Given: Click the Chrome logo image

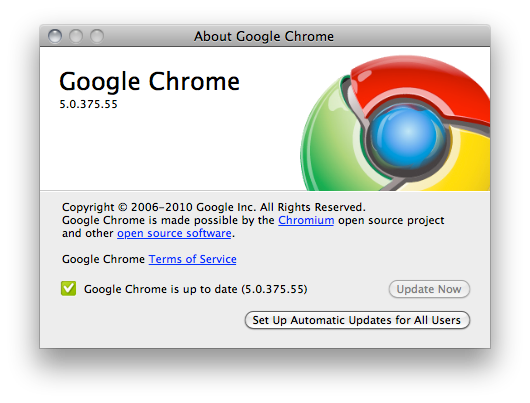Looking at the screenshot, I should pos(395,123).
